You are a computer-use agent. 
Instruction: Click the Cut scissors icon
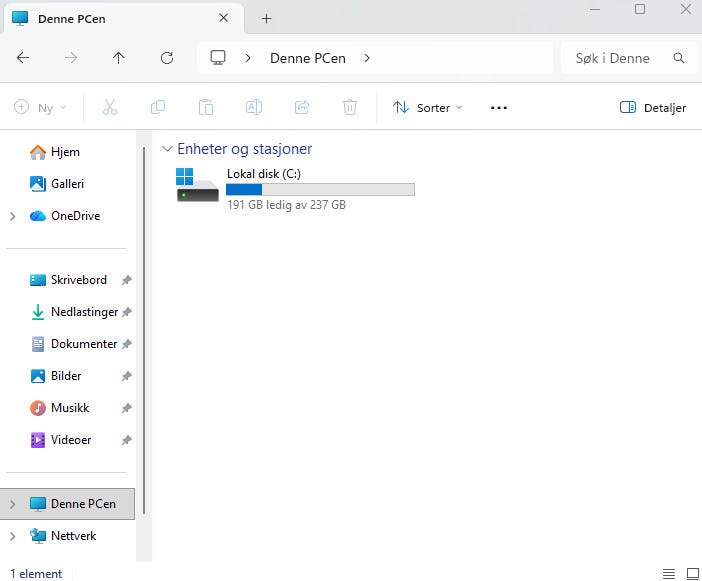[x=110, y=107]
